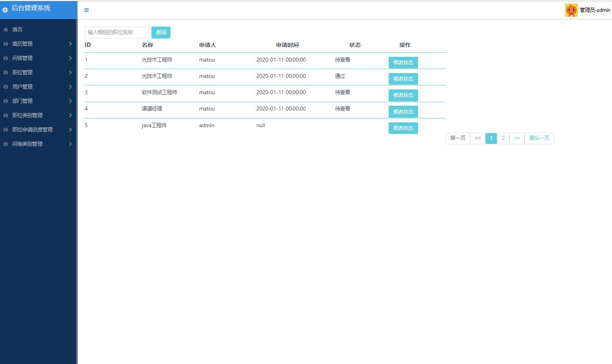612x364 pixels.
Task: Expand 职位申请进度管理 using its arrow
Action: pyautogui.click(x=70, y=130)
